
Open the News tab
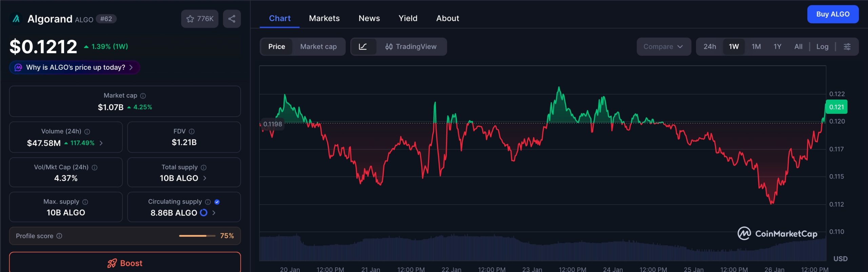pos(369,18)
